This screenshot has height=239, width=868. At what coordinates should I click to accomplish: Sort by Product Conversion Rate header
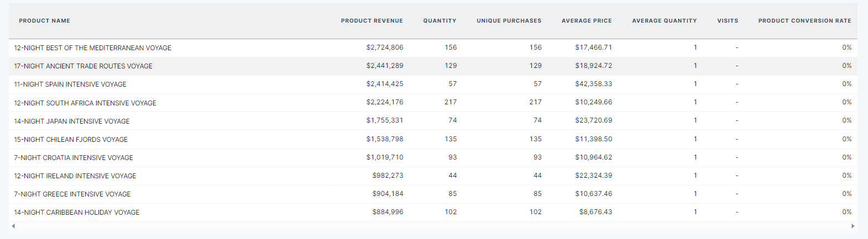click(x=804, y=21)
